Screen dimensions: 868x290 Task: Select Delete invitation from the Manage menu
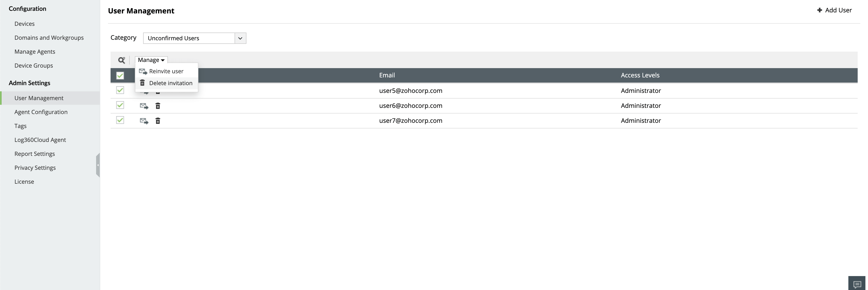(171, 83)
